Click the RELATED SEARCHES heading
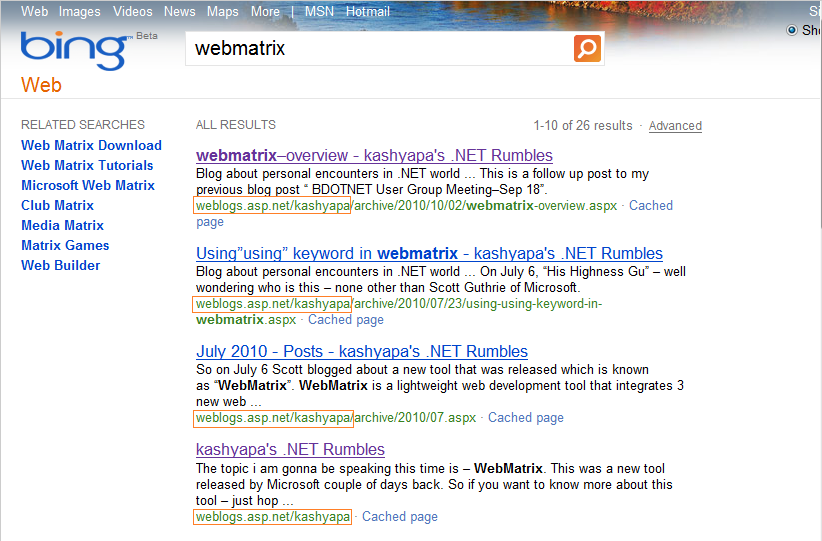Image resolution: width=822 pixels, height=541 pixels. click(83, 125)
